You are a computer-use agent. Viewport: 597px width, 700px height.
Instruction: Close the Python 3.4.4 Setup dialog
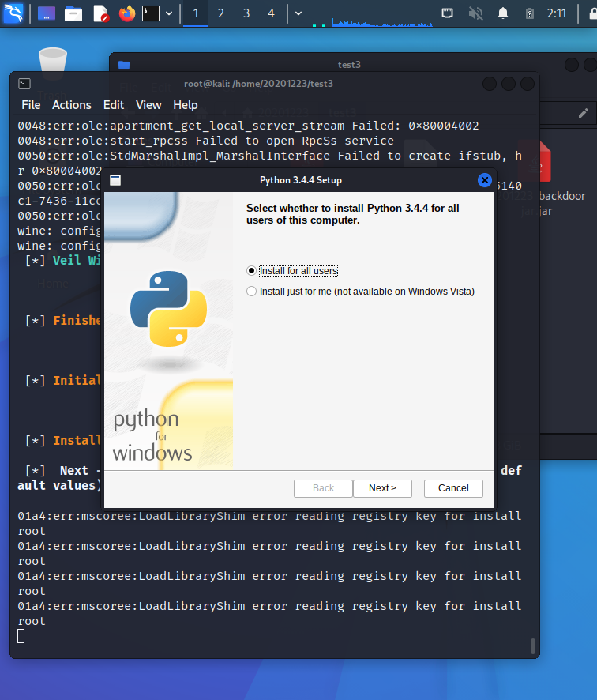(x=485, y=180)
